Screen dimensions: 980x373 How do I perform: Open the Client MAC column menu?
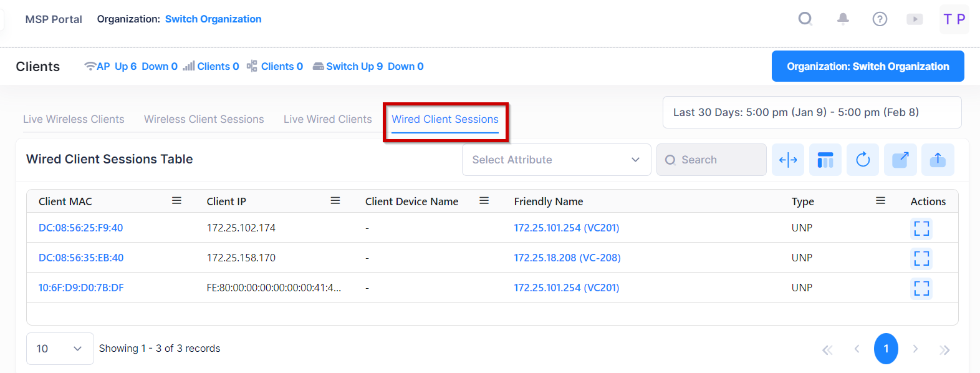176,201
